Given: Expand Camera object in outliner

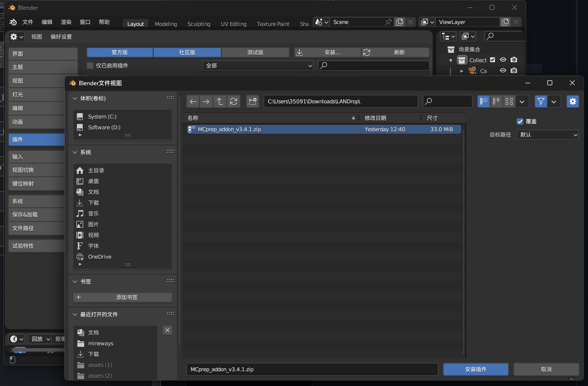Looking at the screenshot, I should click(x=461, y=71).
